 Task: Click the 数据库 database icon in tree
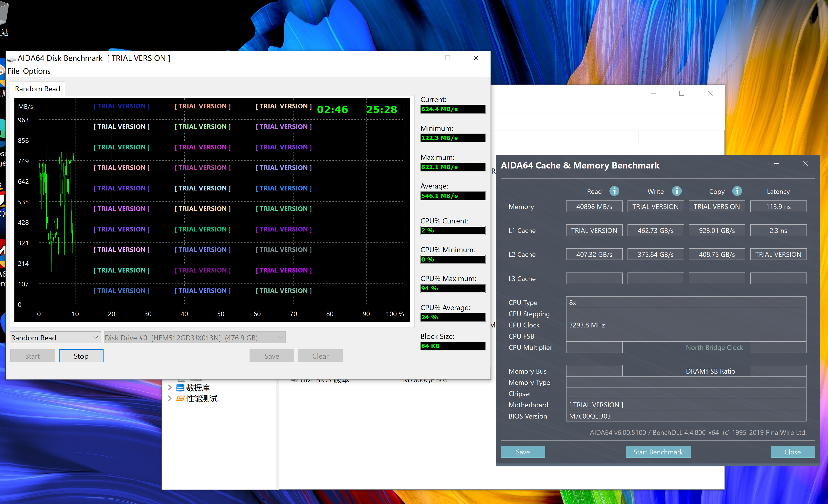(180, 388)
